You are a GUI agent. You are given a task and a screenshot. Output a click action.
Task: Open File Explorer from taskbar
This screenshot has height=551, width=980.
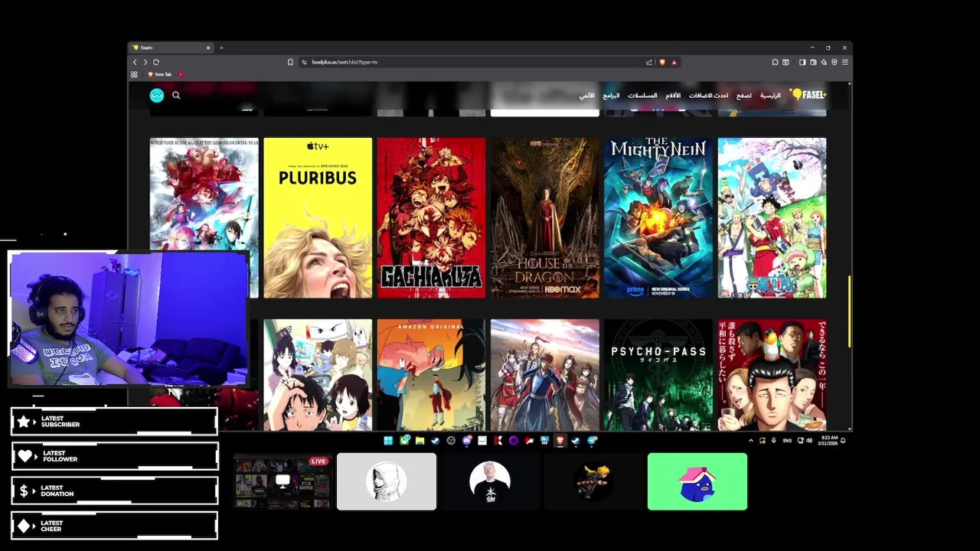[x=420, y=440]
